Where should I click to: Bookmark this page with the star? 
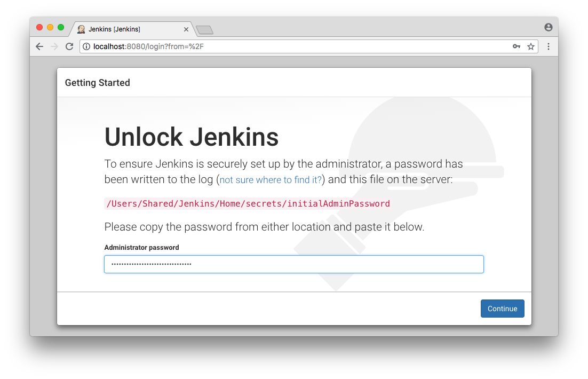tap(531, 46)
